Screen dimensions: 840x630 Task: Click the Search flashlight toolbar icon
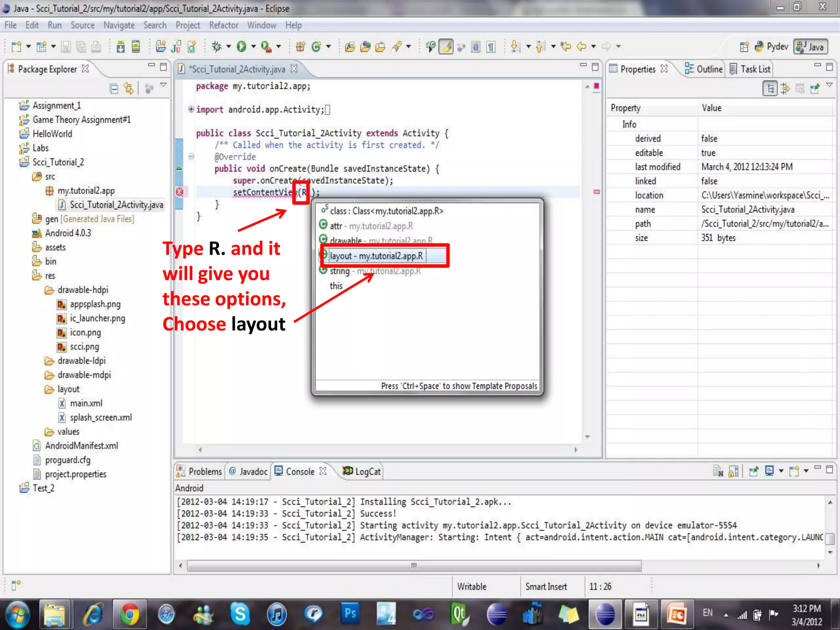coord(396,47)
